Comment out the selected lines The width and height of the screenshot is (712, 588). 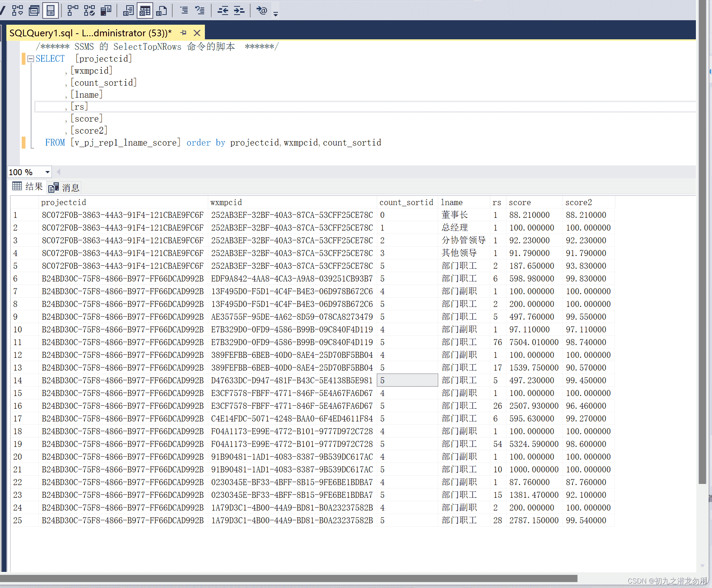(184, 10)
